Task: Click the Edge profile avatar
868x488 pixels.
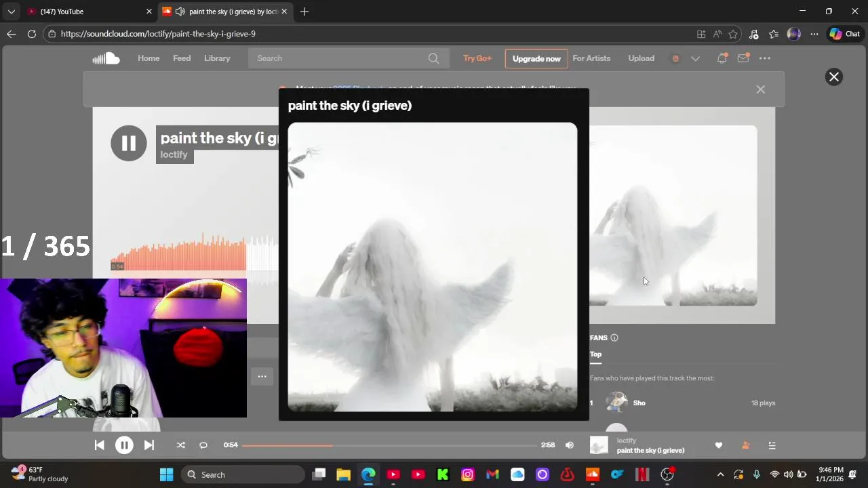Action: tap(794, 34)
